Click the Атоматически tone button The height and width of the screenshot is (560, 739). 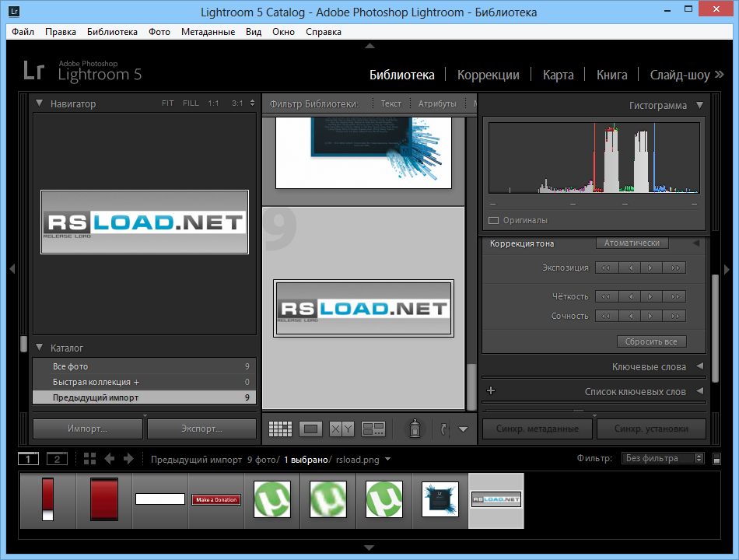tap(632, 243)
